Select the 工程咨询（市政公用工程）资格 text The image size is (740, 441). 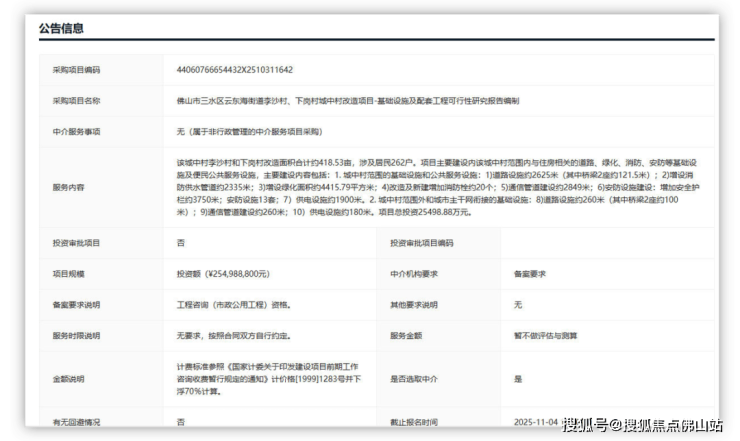coord(236,304)
